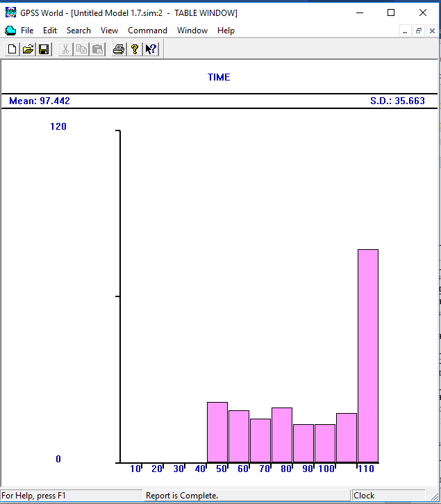Click the New file toolbar icon

[x=13, y=49]
